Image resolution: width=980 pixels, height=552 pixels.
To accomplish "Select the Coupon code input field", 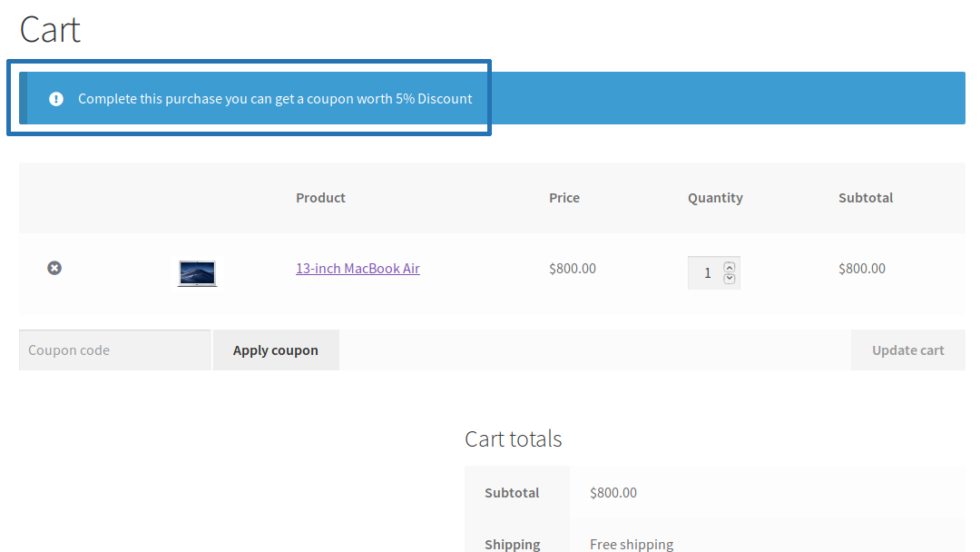I will [x=114, y=350].
